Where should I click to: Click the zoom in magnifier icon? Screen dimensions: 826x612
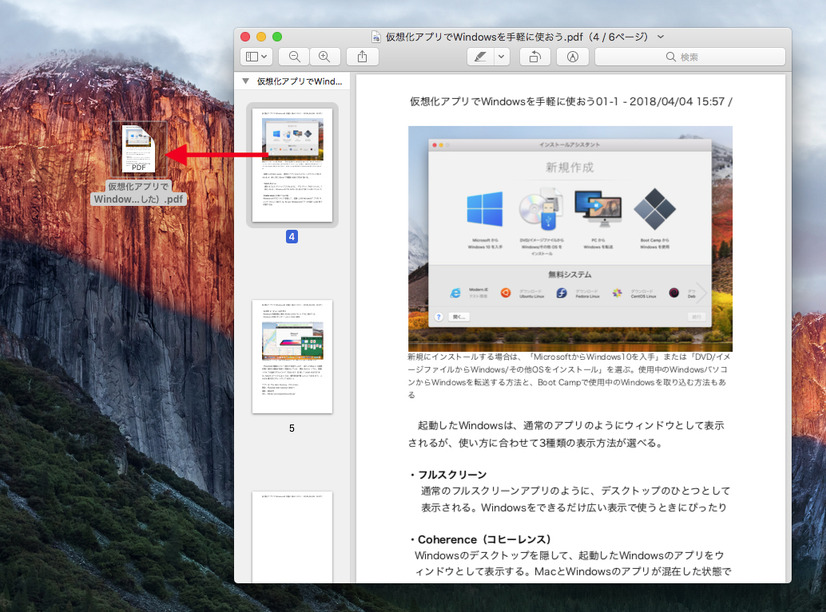[x=323, y=57]
